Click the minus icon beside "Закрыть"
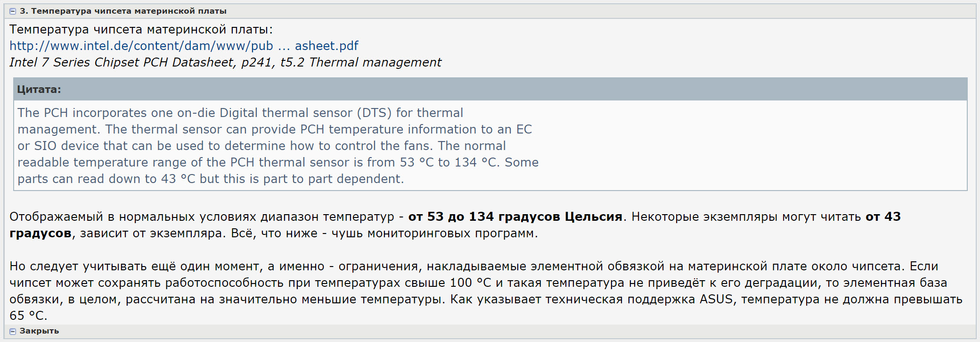The image size is (980, 342). (13, 331)
